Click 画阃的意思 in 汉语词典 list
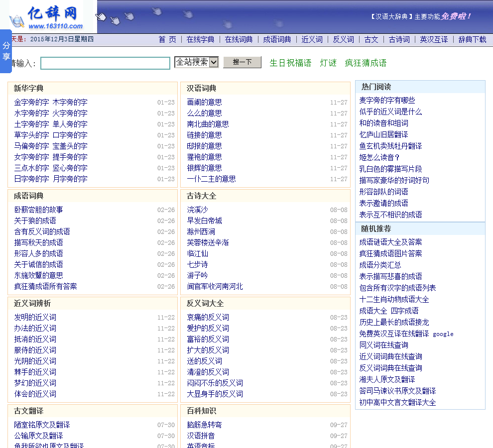Screen dimensions: 493x448 [x=204, y=103]
